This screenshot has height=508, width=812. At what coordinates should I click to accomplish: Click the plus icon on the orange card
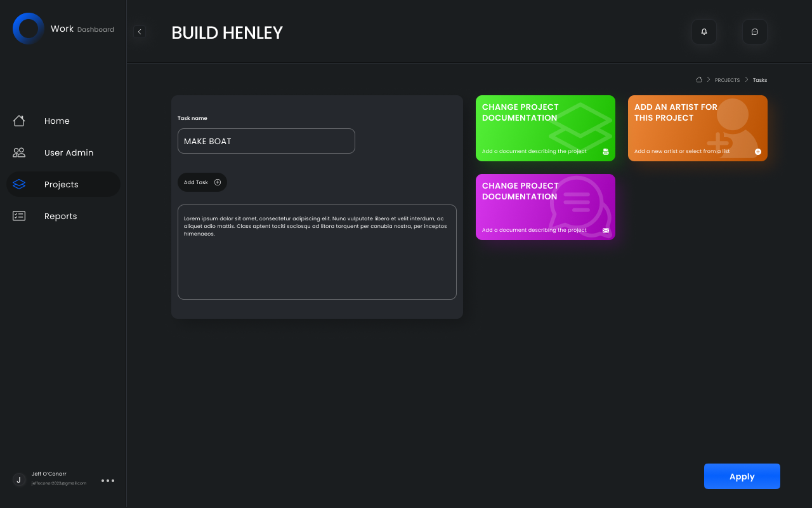[x=758, y=152]
